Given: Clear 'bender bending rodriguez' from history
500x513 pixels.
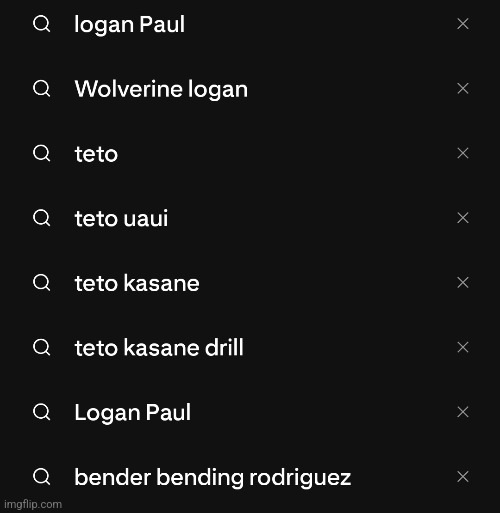Looking at the screenshot, I should 463,476.
